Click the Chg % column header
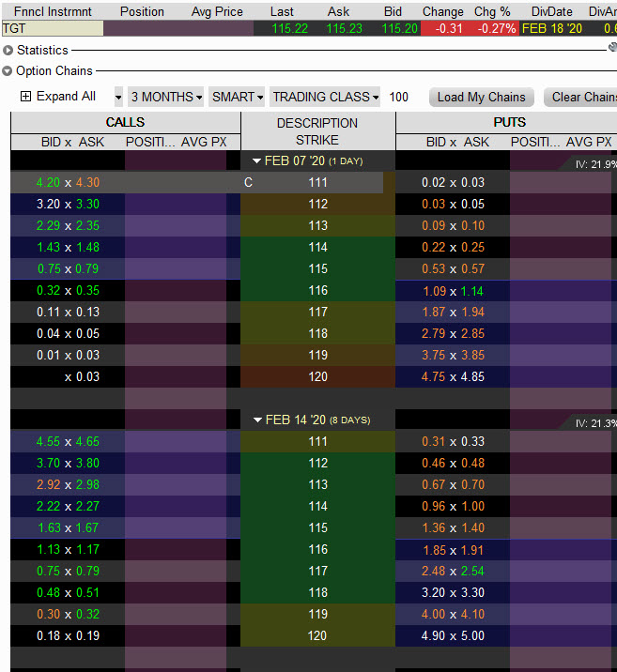This screenshot has width=617, height=672. [x=491, y=11]
